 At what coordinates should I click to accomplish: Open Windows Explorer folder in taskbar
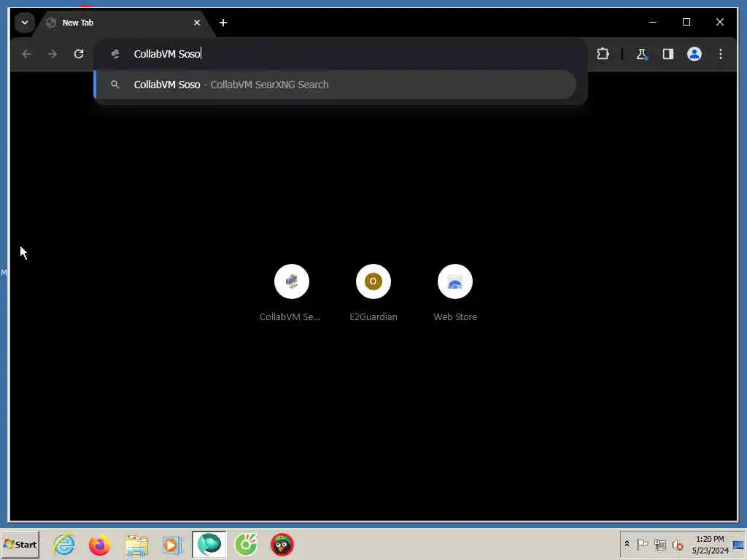[136, 545]
